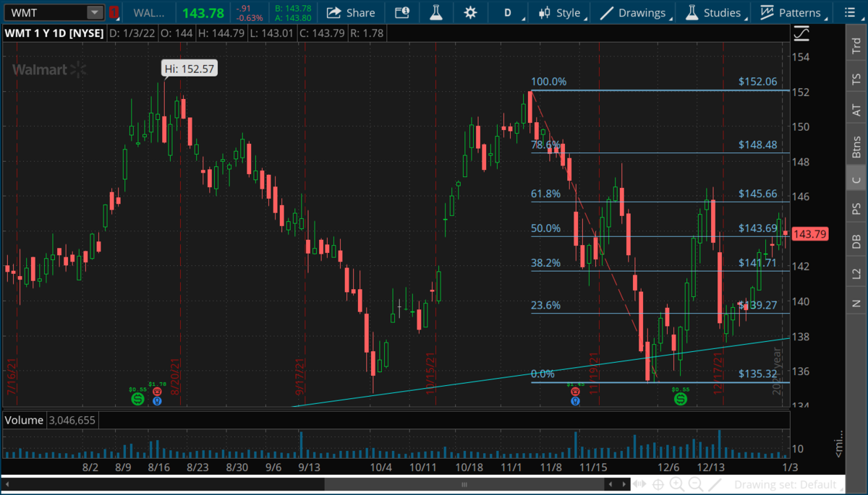Open the TS sidebar tab
868x495 pixels.
[856, 78]
